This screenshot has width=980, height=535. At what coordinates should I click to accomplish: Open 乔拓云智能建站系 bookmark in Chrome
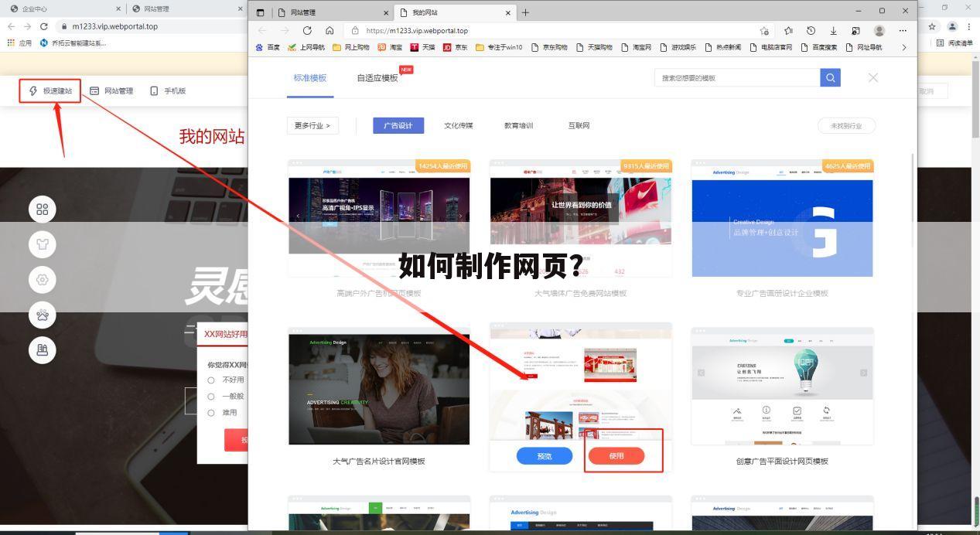click(x=73, y=43)
